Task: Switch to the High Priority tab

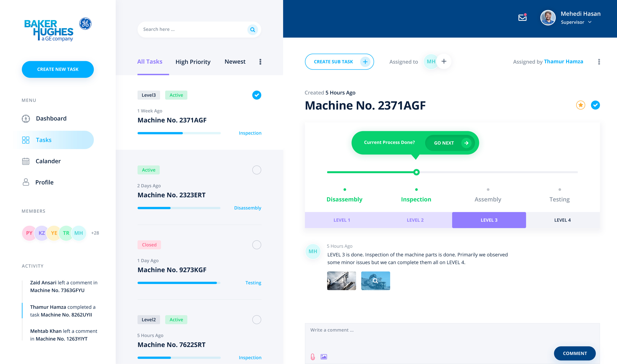Action: point(193,62)
